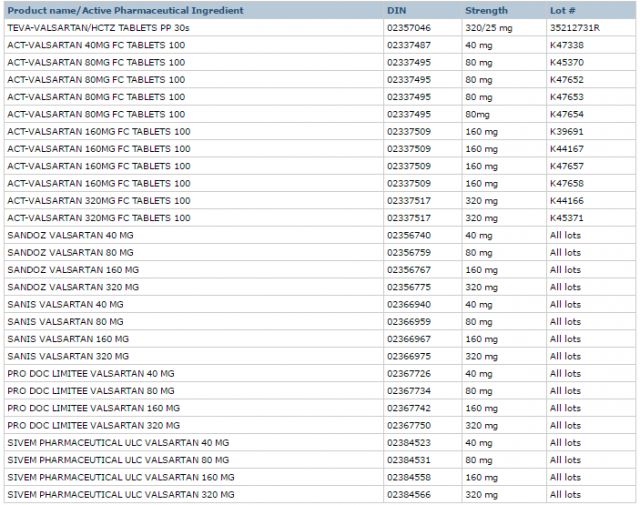Screen dimensions: 640x505
Task: Select 'PRO DOC LIMITEE VALSARTAN 160 MG' name
Action: click(93, 408)
